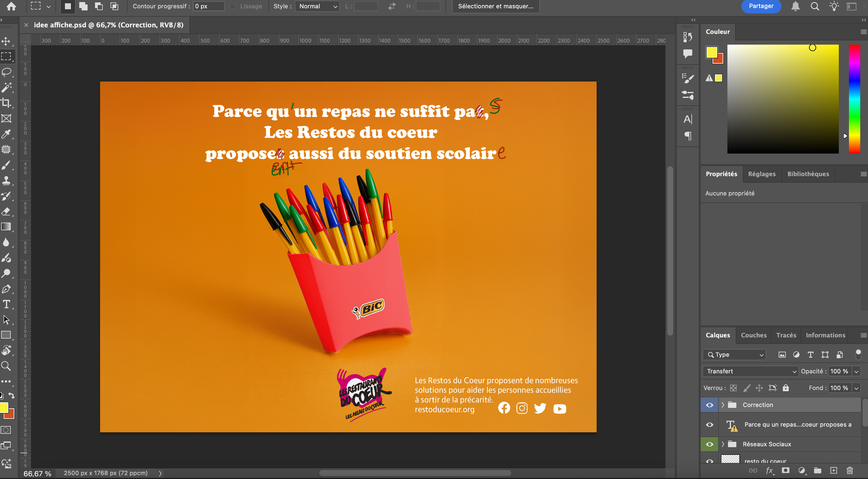Hide the Correction group
This screenshot has width=868, height=479.
709,405
